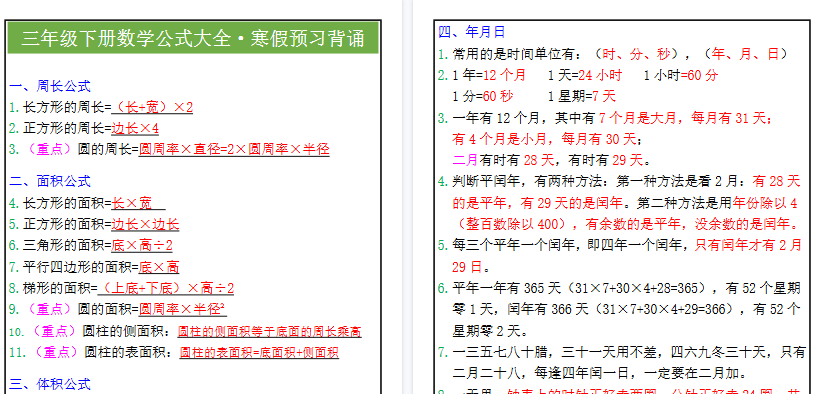This screenshot has width=824, height=394.
Task: Click the text 1星期=7天
Action: coord(582,96)
